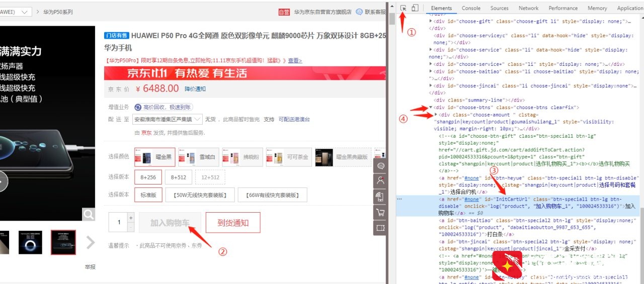Select the glowing ring product thumbnail

[30, 242]
